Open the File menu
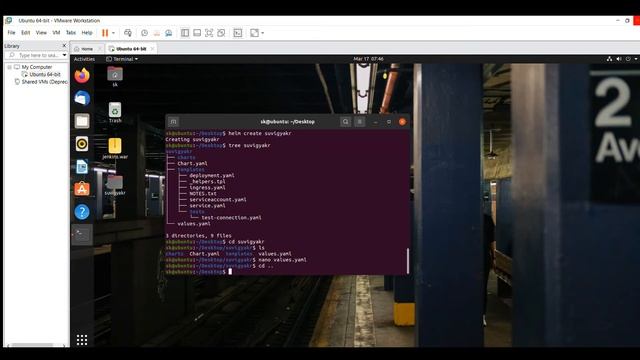 (x=11, y=33)
